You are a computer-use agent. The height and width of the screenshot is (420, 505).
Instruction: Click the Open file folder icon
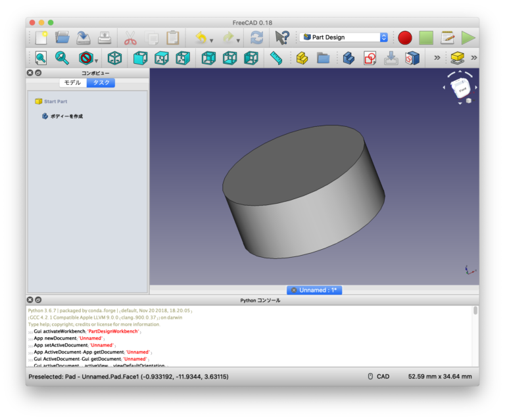pyautogui.click(x=62, y=37)
